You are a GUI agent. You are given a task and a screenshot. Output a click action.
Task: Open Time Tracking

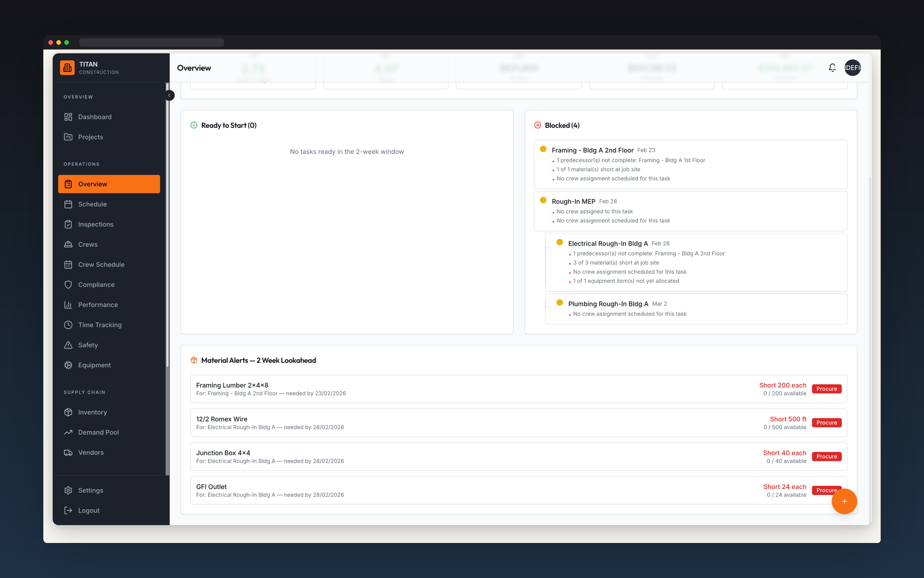[x=109, y=325]
